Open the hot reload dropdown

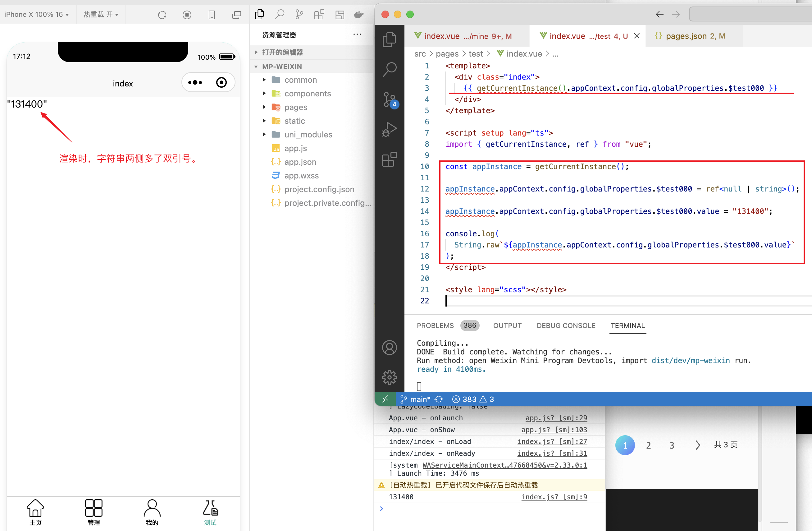101,14
